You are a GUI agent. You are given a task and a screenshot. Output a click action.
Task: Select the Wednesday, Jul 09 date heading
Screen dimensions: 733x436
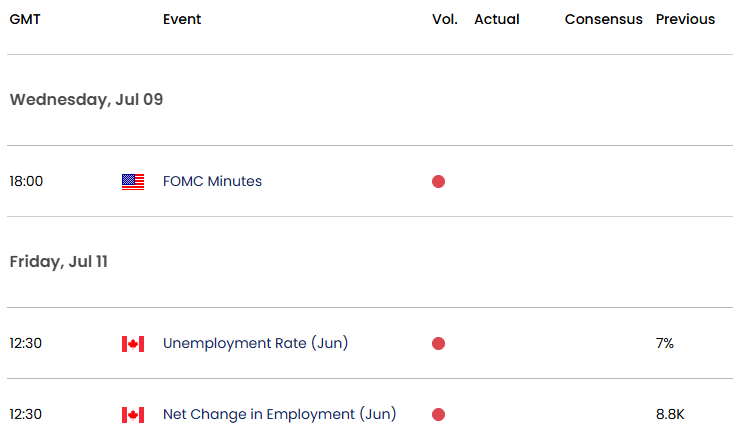point(86,100)
